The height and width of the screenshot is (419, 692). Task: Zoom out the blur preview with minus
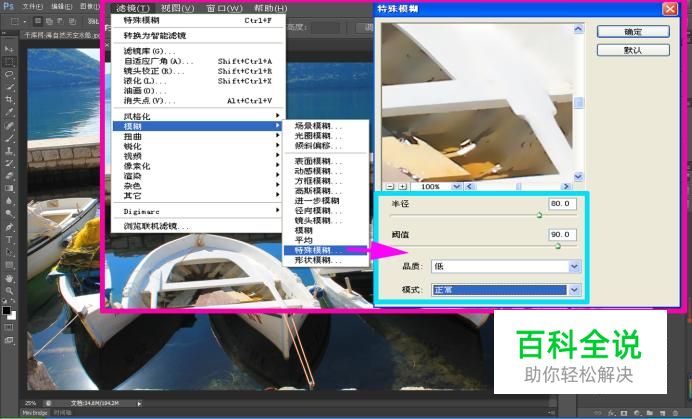[390, 187]
